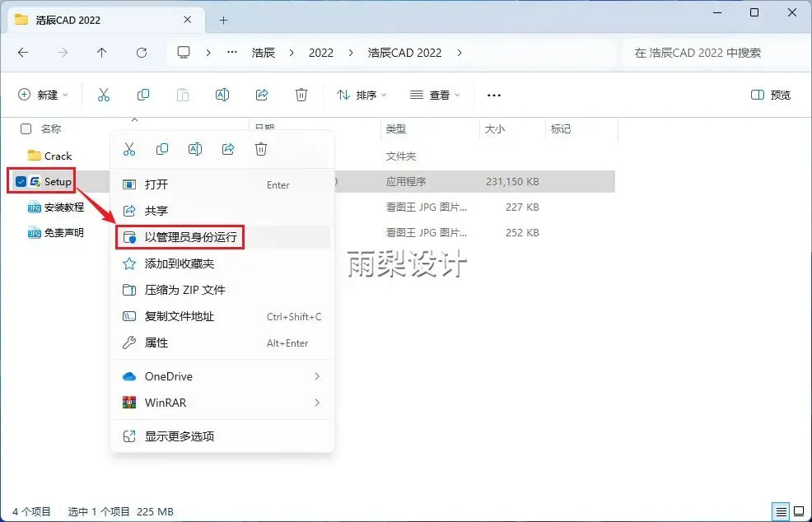Go up one folder level
This screenshot has width=812, height=522.
pyautogui.click(x=102, y=53)
